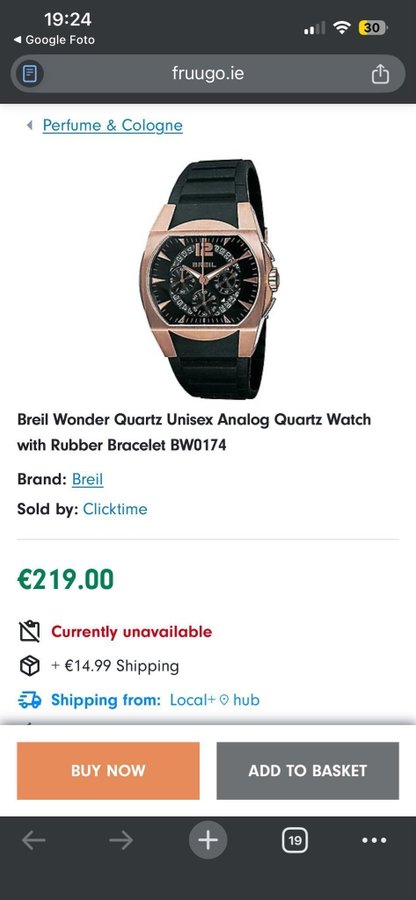Tap the fruugo.ie address bar
Image resolution: width=416 pixels, height=900 pixels.
[208, 74]
